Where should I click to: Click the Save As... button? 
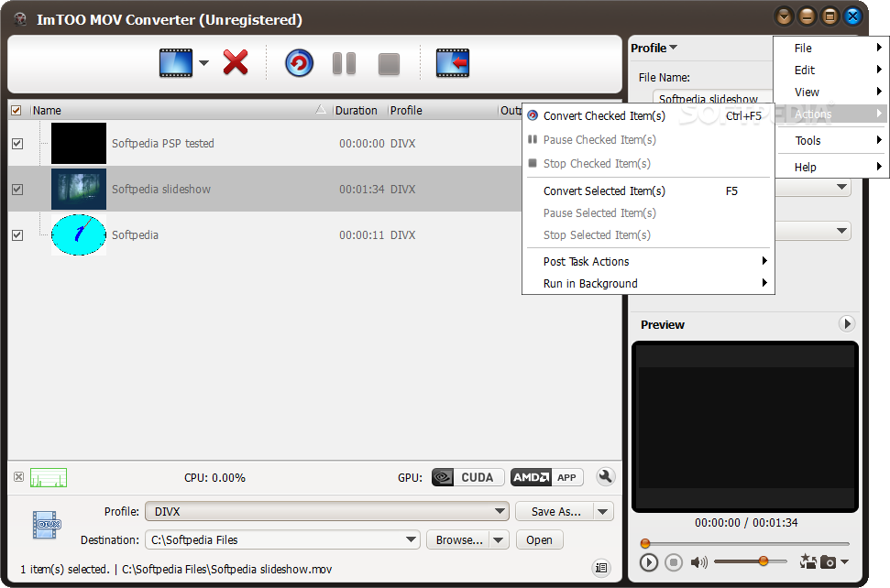(555, 511)
